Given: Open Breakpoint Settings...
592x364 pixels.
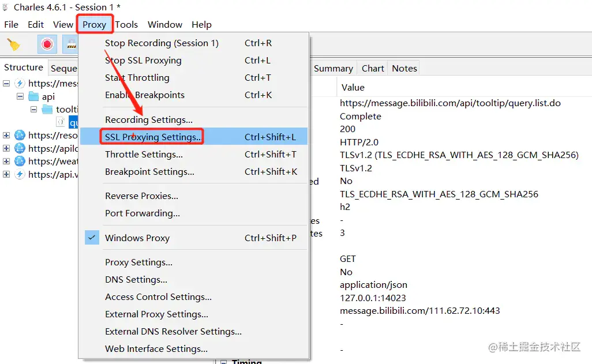Looking at the screenshot, I should (x=194, y=171).
